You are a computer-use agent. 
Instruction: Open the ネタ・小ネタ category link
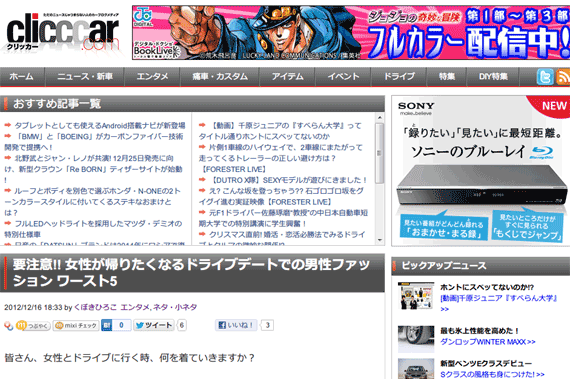click(x=175, y=307)
